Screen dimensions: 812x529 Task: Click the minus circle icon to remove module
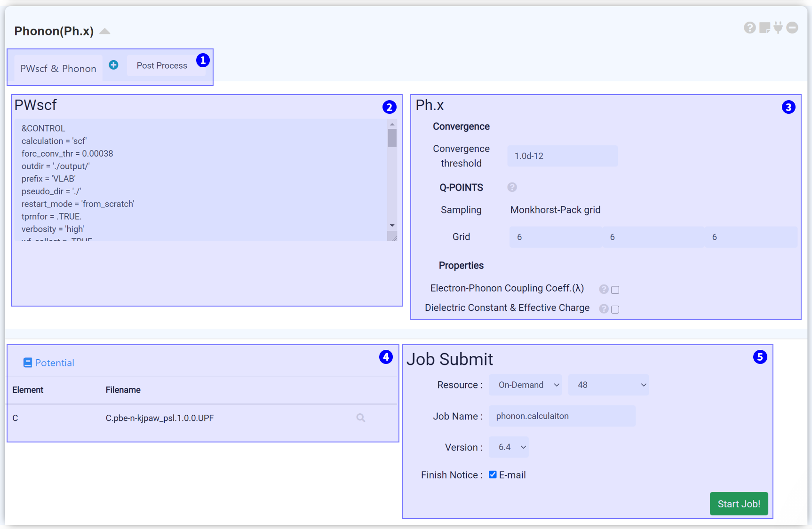[x=792, y=28]
